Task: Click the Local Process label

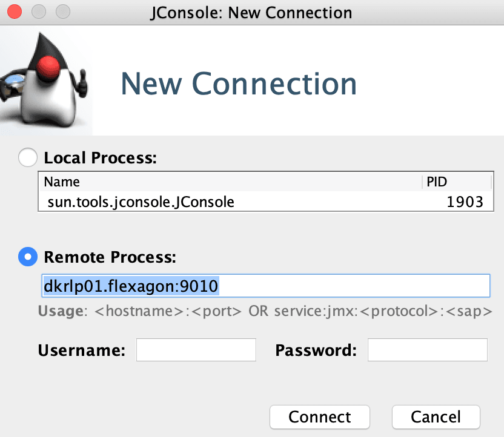Action: click(x=101, y=157)
